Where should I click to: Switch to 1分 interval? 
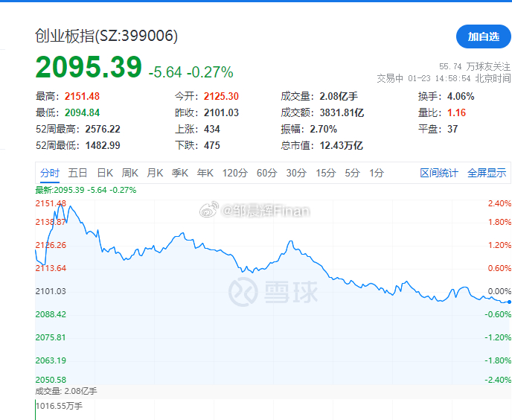click(x=376, y=173)
